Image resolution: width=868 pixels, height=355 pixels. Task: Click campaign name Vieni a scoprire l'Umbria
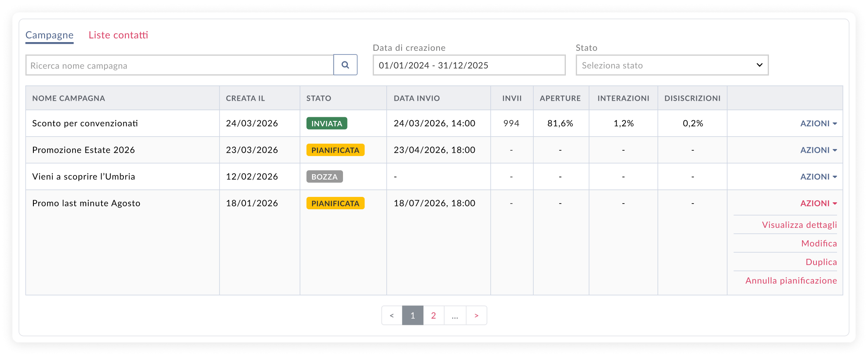point(84,177)
